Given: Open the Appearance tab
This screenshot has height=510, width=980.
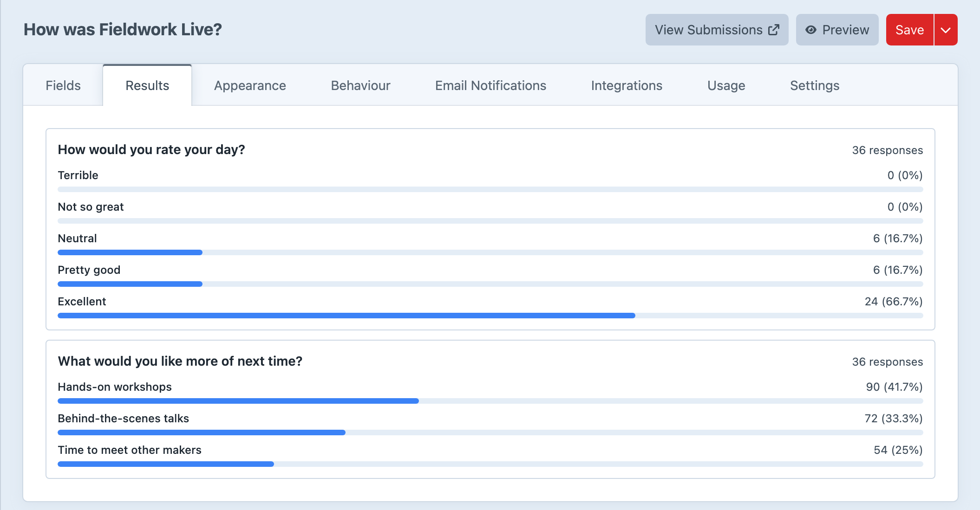Looking at the screenshot, I should click(250, 85).
